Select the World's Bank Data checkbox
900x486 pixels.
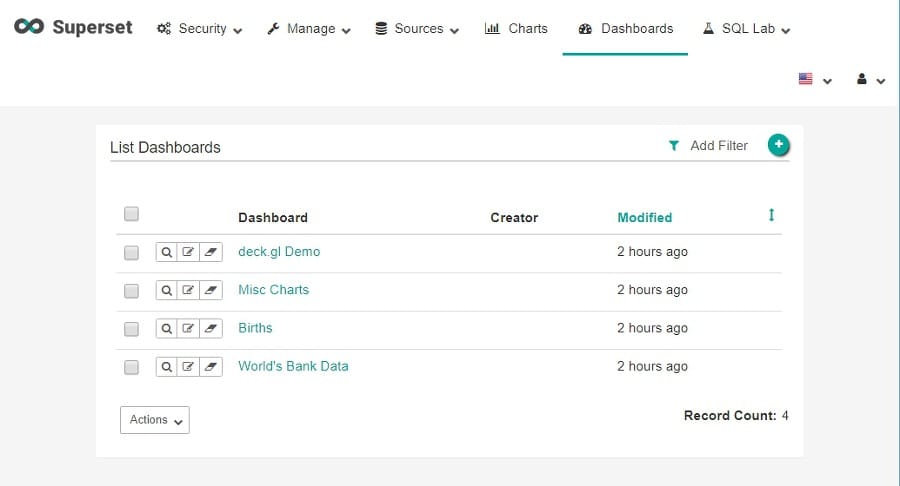click(x=131, y=367)
